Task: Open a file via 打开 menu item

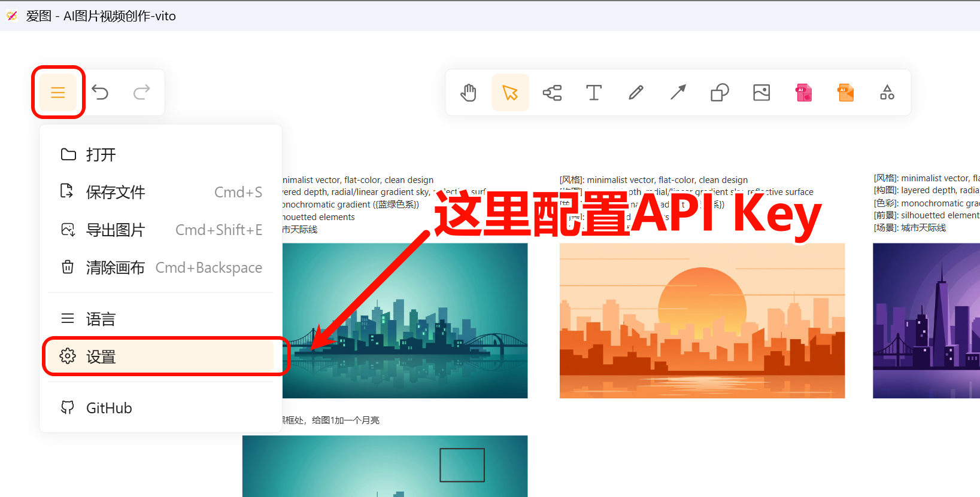Action: point(160,155)
